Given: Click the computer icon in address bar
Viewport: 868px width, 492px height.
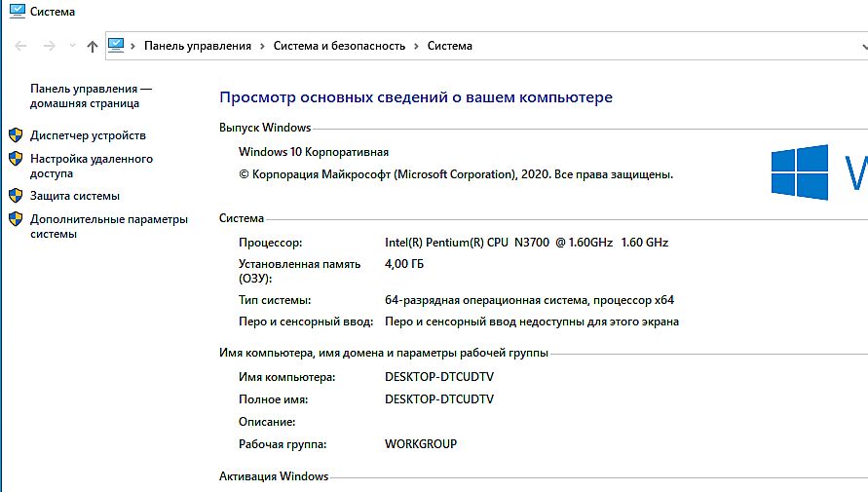Looking at the screenshot, I should pos(117,45).
